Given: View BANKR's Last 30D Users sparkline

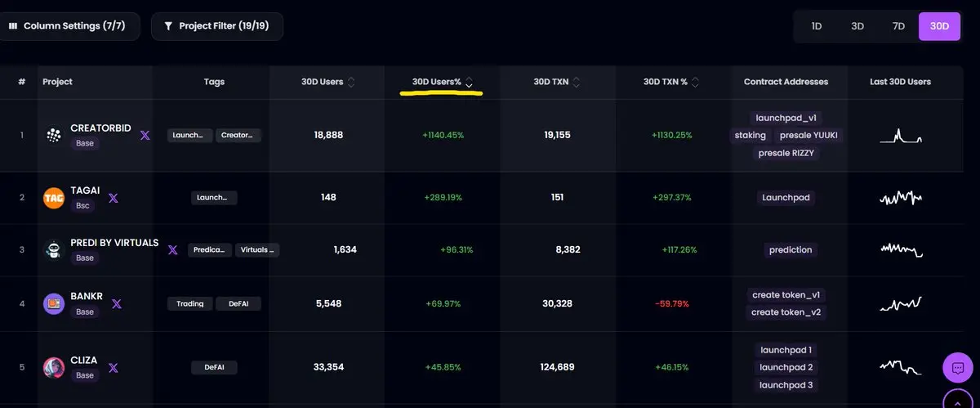Looking at the screenshot, I should click(901, 304).
